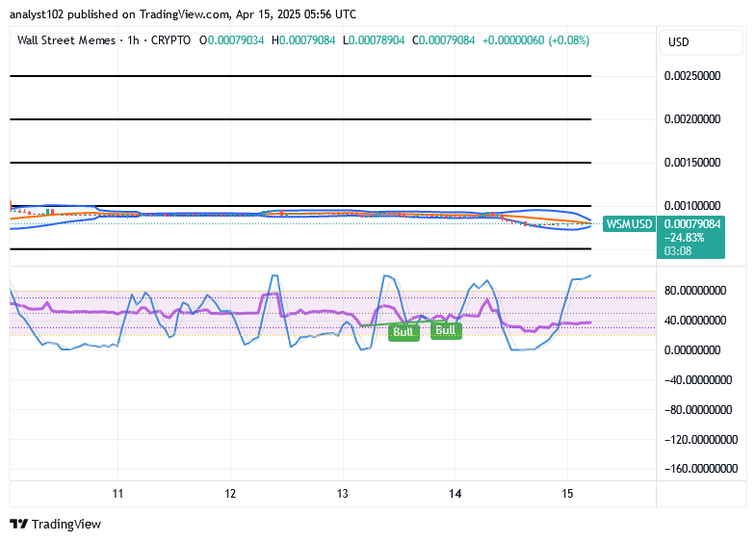Click the close value C0.00079084
The height and width of the screenshot is (541, 756).
click(x=444, y=40)
